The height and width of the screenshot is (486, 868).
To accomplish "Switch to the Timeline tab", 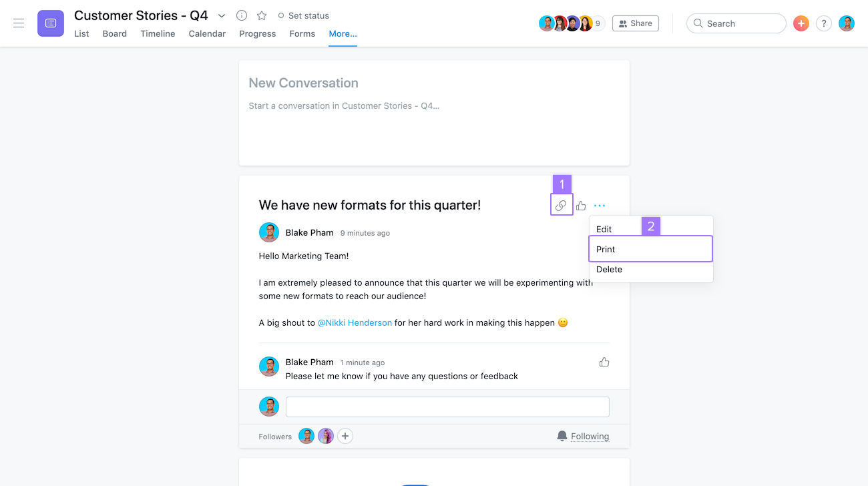I will point(158,33).
